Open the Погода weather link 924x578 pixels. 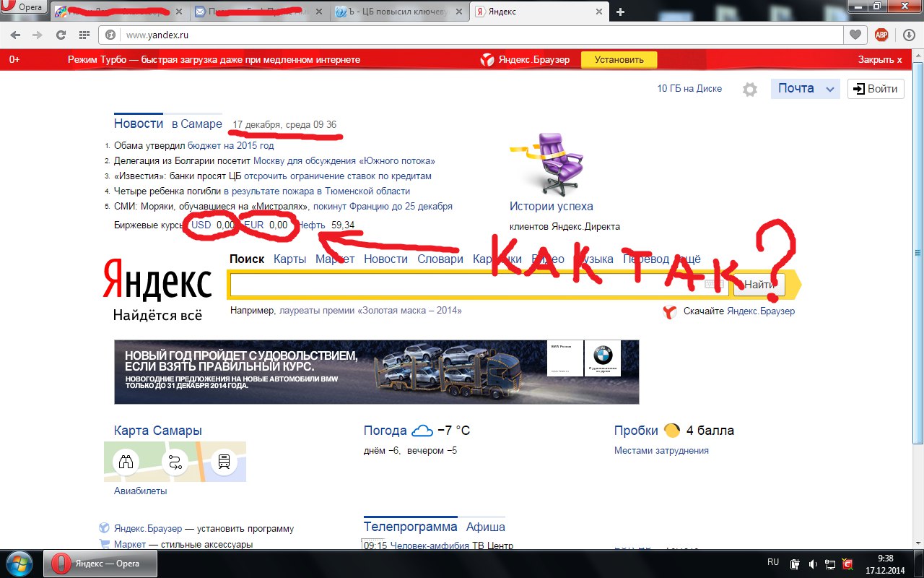(385, 431)
